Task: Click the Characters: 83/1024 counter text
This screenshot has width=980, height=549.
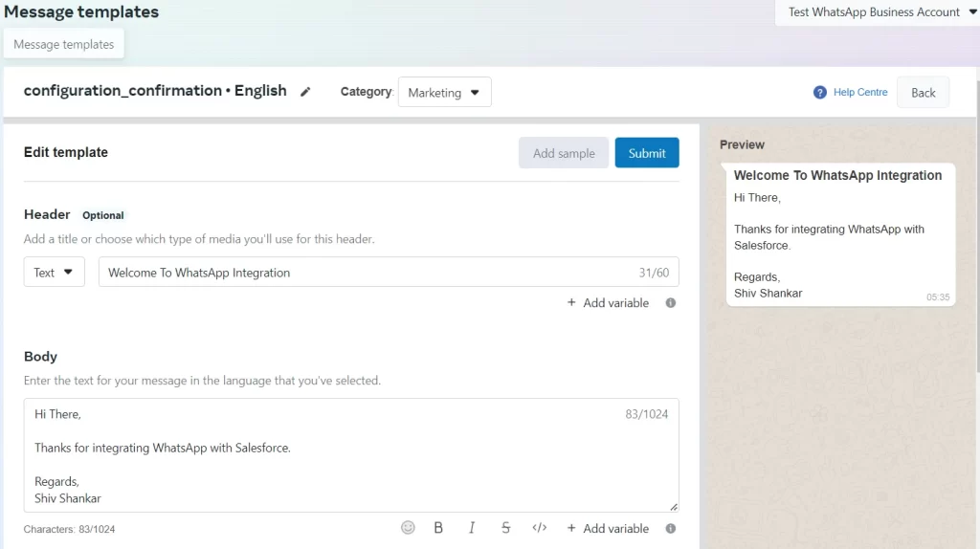Action: point(69,529)
